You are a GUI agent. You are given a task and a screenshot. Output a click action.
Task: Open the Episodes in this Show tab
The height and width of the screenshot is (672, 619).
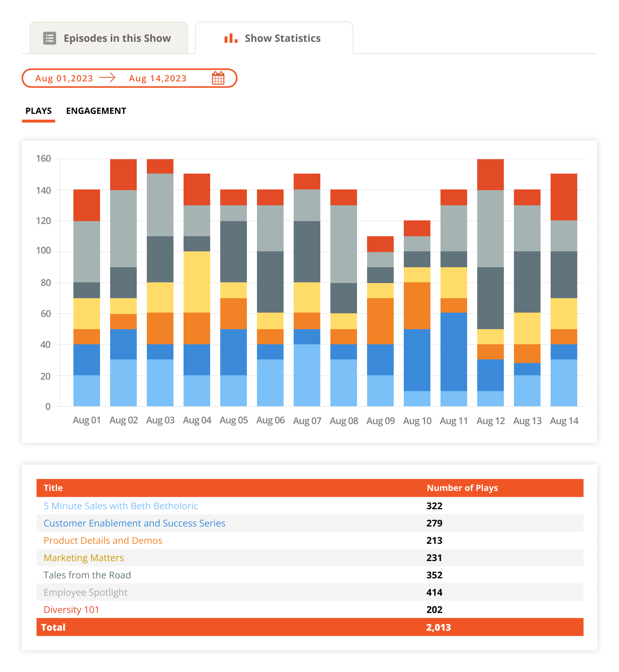coord(109,38)
